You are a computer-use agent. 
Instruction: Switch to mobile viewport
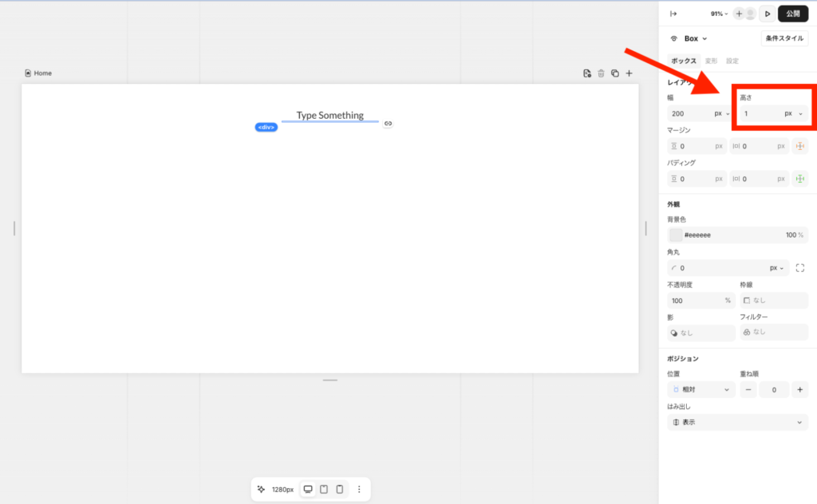coord(339,489)
